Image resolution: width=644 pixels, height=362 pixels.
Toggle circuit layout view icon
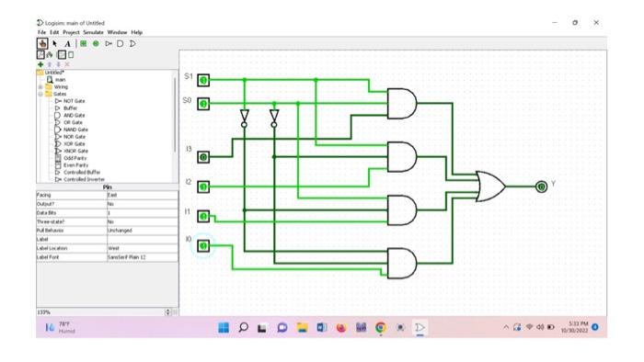click(62, 54)
